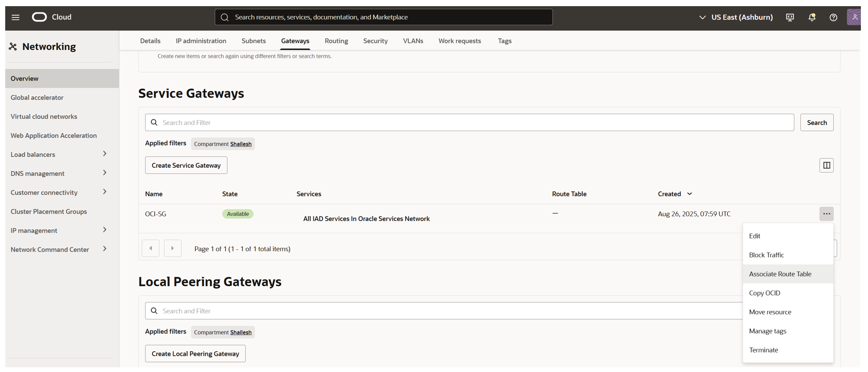Image resolution: width=868 pixels, height=372 pixels.
Task: Click the Local Peering Gateways search magnifier icon
Action: (154, 311)
